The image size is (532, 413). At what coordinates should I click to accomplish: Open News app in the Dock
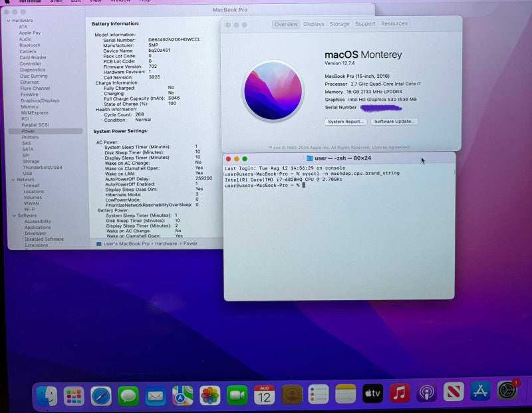point(454,392)
